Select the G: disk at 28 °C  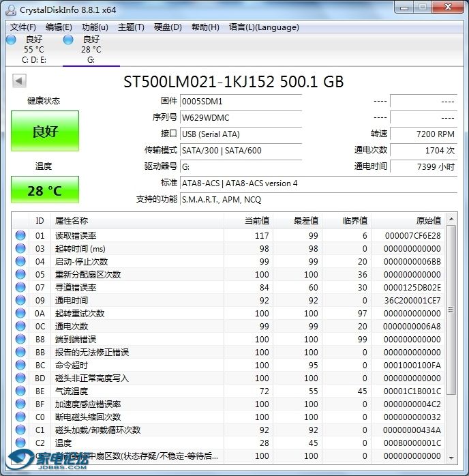(x=91, y=49)
